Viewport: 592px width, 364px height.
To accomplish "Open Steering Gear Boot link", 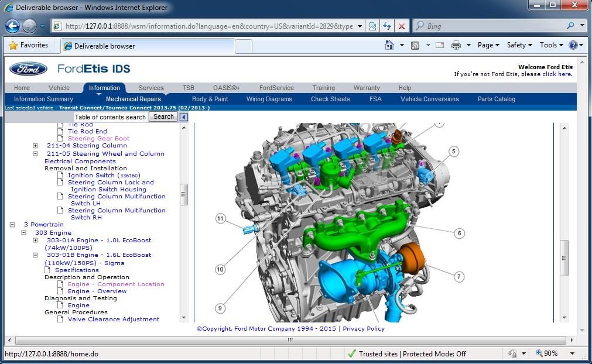I will click(98, 139).
